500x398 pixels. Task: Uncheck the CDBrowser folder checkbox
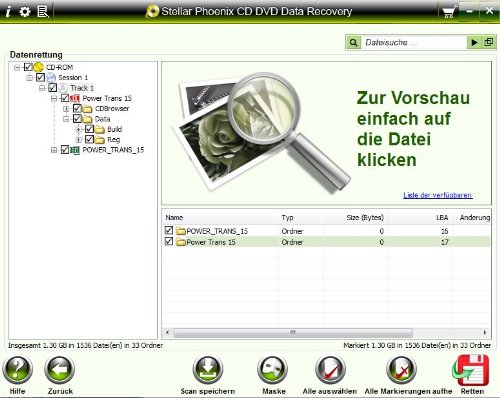coord(77,108)
